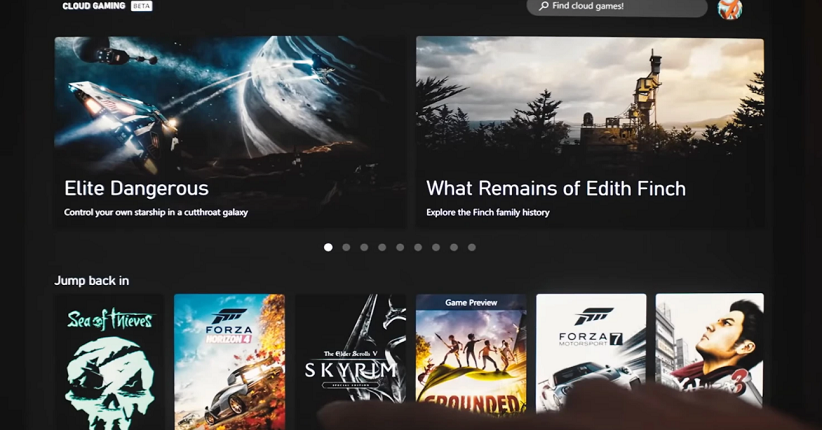Open the What Remains of Edith Finch banner
The width and height of the screenshot is (822, 430).
pyautogui.click(x=590, y=132)
